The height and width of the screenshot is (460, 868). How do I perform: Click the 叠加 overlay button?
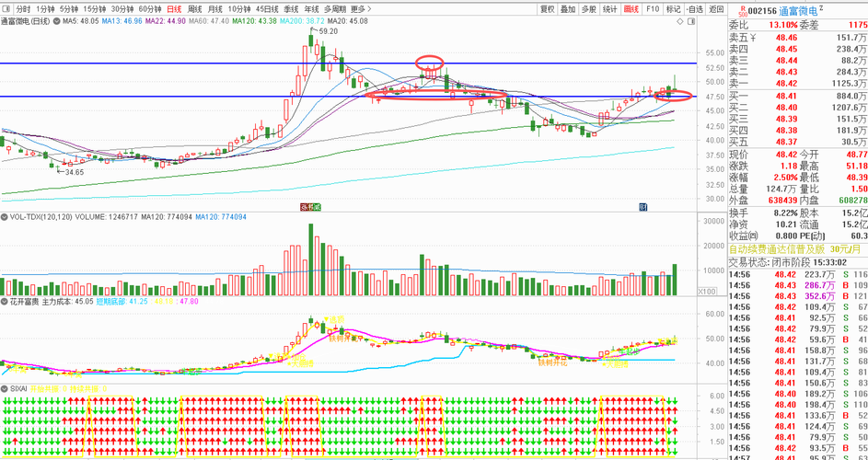[x=569, y=9]
